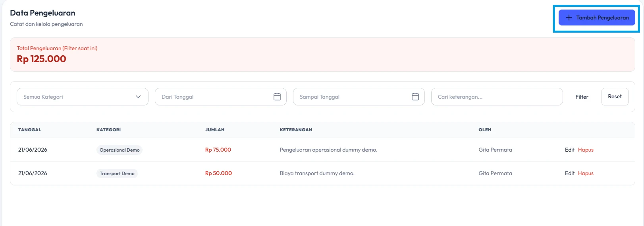
Task: Click the TANGGAL column header
Action: 30,130
